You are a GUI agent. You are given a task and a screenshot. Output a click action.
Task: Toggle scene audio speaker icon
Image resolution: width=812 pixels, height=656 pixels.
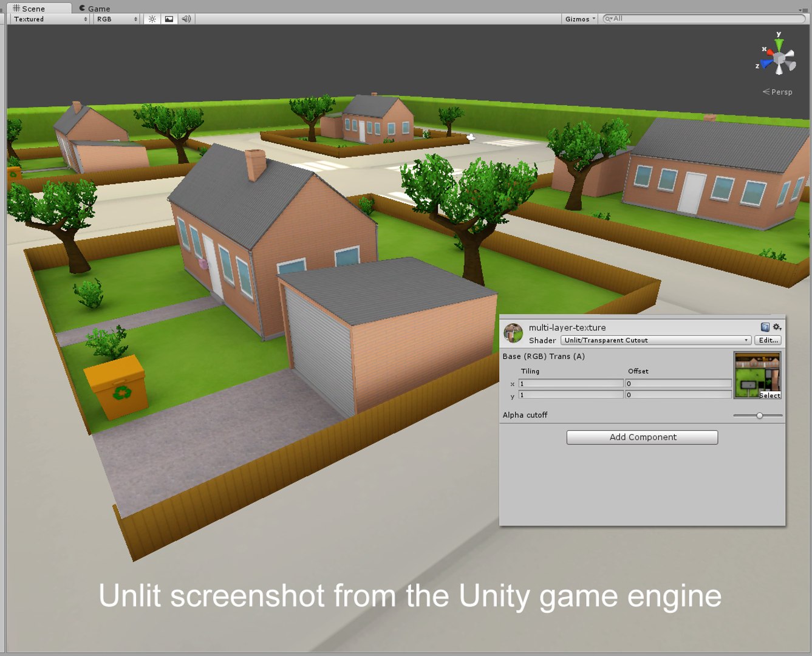pos(186,19)
